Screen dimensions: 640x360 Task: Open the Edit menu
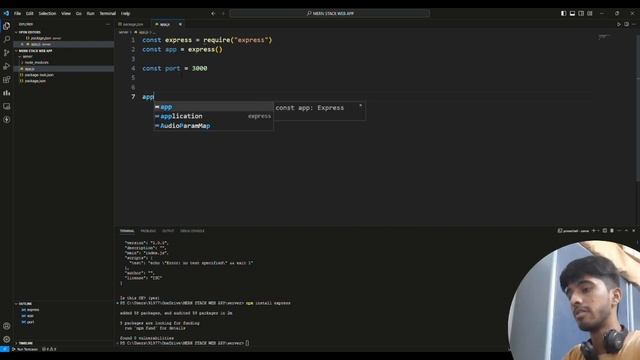click(29, 13)
